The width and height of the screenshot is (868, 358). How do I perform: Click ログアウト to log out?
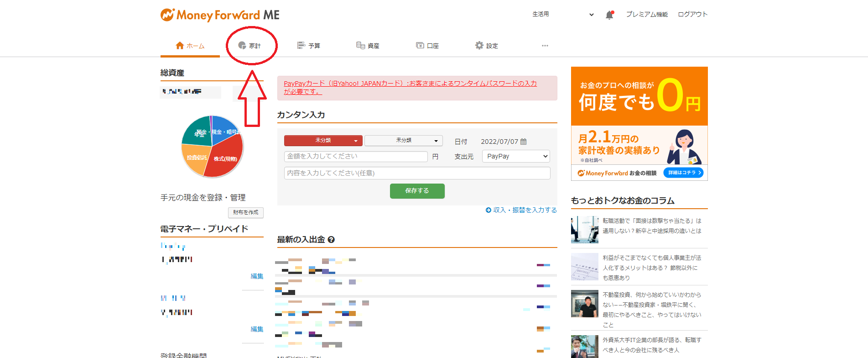point(693,15)
